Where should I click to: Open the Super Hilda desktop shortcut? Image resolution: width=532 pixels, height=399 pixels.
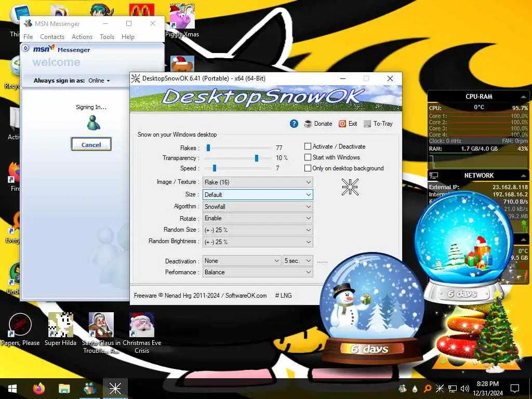click(x=60, y=330)
